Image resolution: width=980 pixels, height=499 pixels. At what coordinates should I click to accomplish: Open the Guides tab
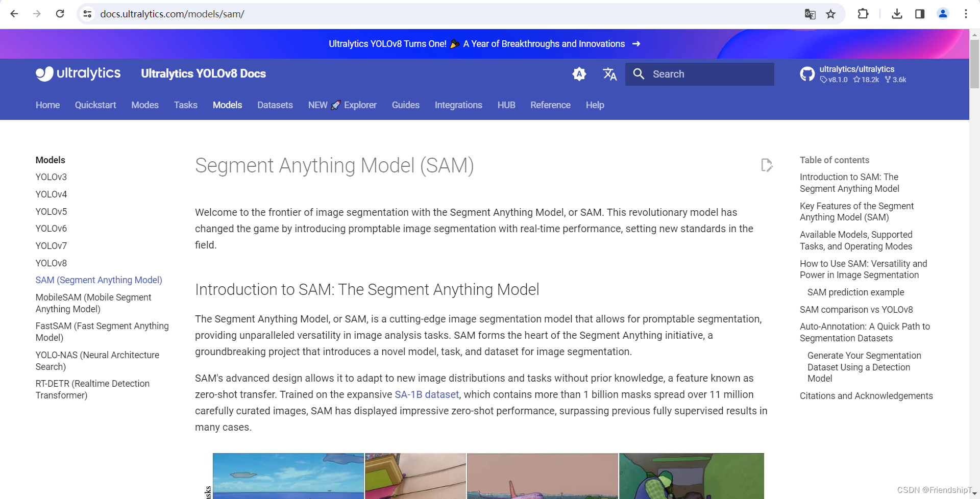click(x=406, y=105)
